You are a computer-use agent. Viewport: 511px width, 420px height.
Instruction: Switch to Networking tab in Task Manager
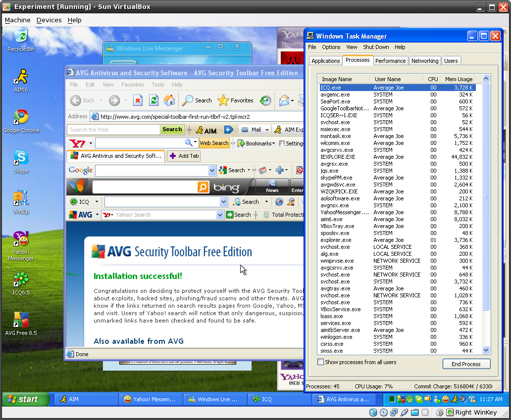pyautogui.click(x=425, y=61)
